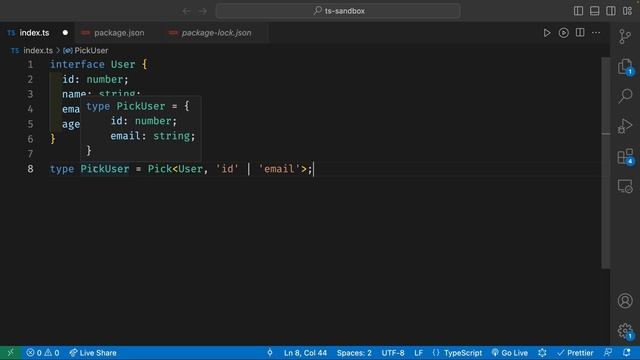Switch to the package-lock.json tab

(x=216, y=33)
